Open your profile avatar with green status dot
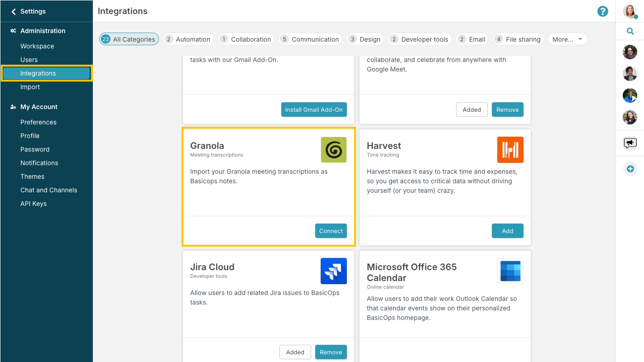This screenshot has height=362, width=644. click(x=630, y=11)
